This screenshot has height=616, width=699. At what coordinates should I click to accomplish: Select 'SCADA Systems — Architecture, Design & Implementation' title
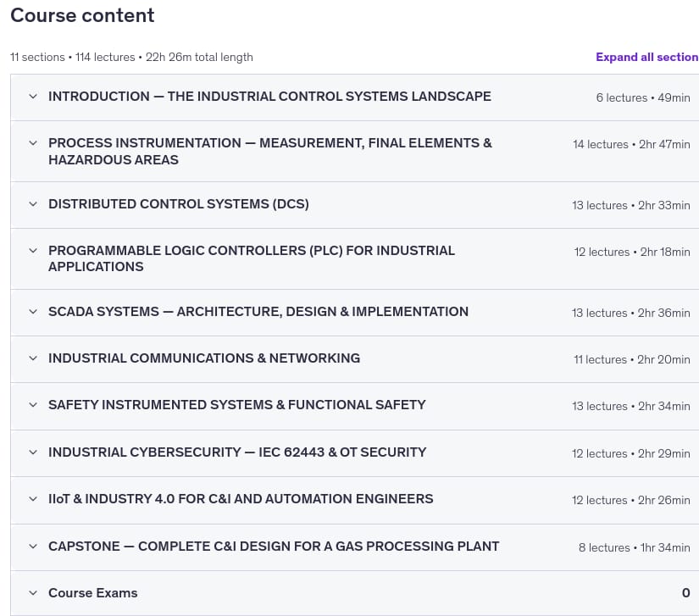tap(258, 312)
